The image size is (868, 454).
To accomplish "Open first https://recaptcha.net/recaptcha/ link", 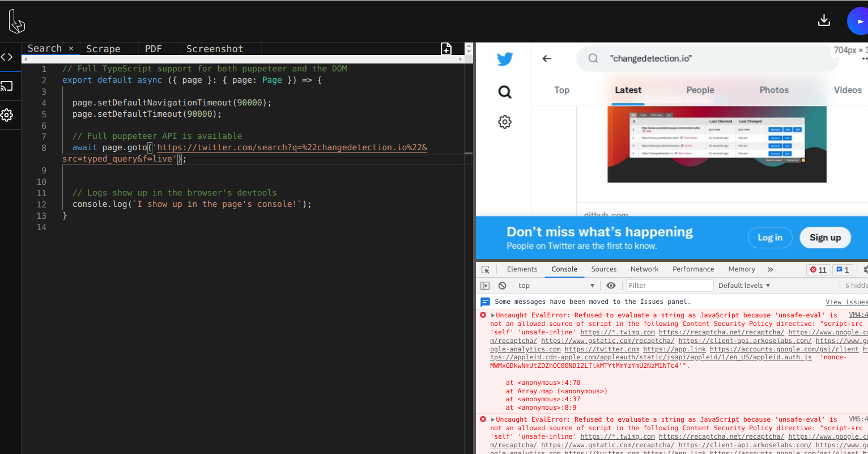I will (721, 333).
